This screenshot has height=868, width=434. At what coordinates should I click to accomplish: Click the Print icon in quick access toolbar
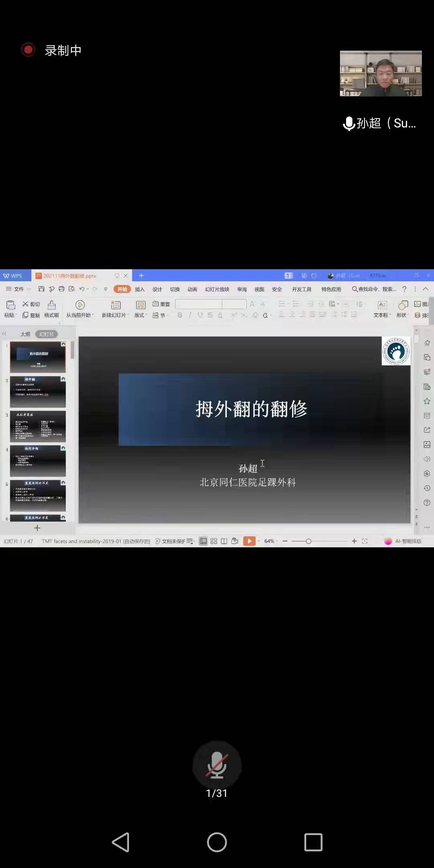click(x=61, y=289)
